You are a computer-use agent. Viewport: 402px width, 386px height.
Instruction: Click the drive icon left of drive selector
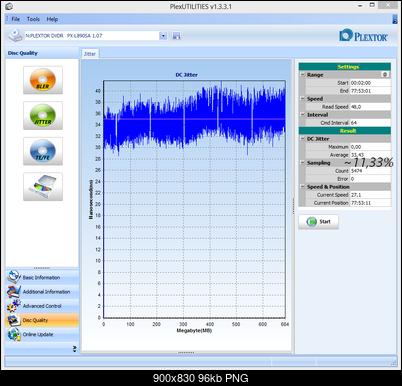pyautogui.click(x=15, y=35)
